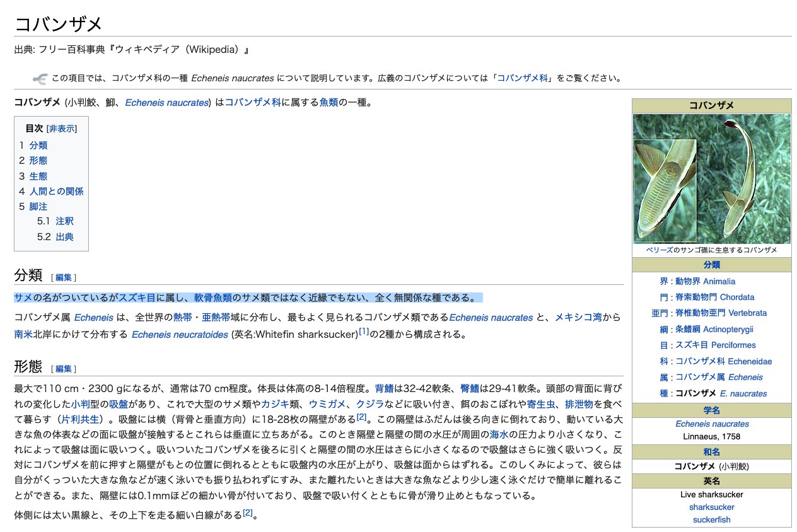Open the suckerfish link in infobox
The image size is (797, 532).
pyautogui.click(x=712, y=519)
